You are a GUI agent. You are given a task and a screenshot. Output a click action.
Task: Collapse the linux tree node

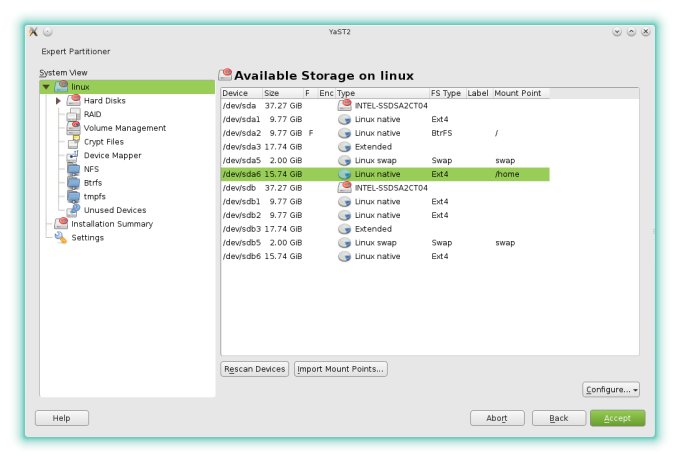tap(46, 87)
